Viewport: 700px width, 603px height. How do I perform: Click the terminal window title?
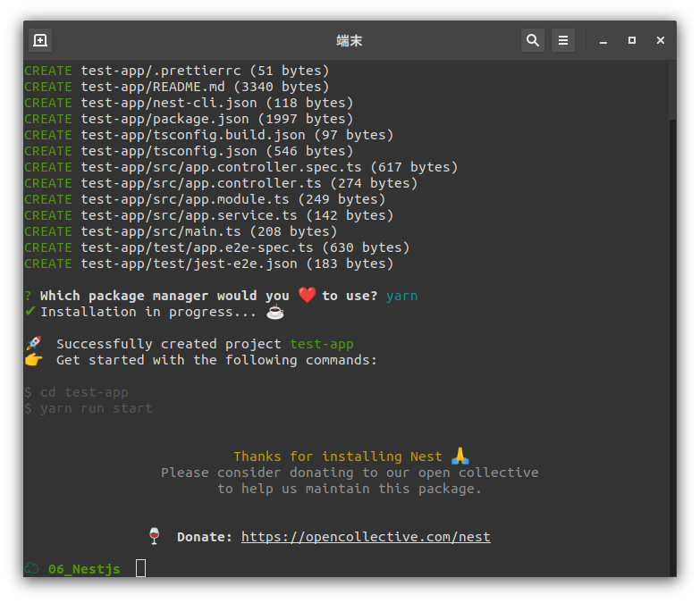350,40
